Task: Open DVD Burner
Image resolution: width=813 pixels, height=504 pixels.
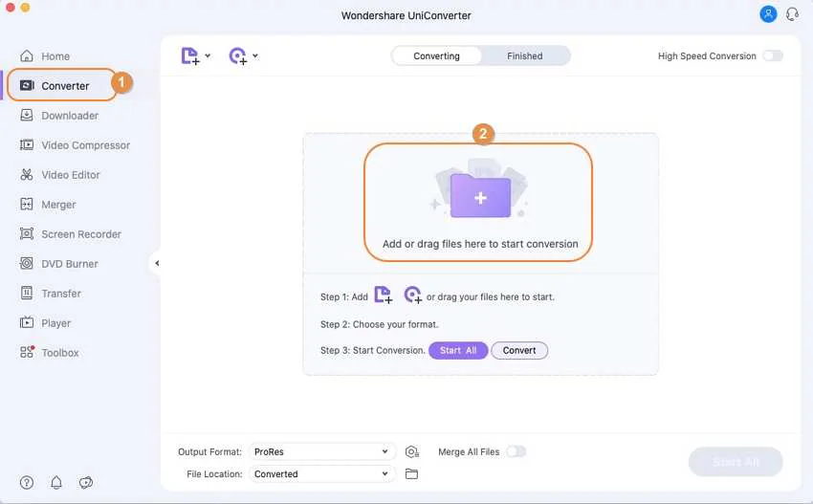Action: [58, 263]
